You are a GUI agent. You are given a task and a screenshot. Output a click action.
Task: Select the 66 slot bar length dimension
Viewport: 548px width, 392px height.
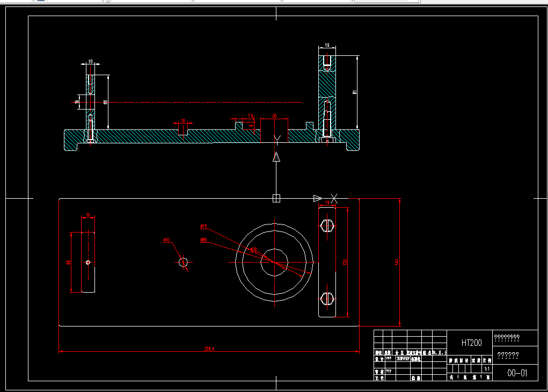[69, 262]
